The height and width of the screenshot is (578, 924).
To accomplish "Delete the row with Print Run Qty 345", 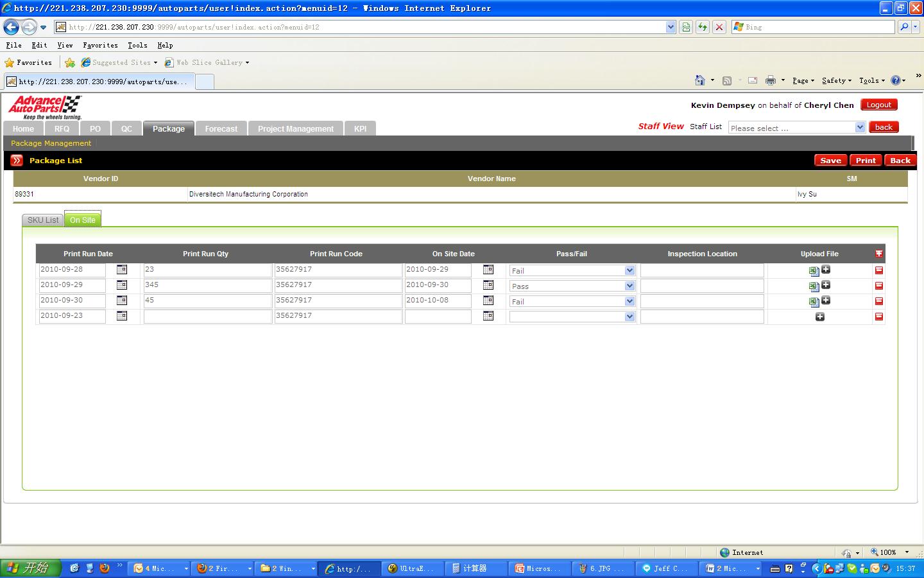I will coord(879,286).
